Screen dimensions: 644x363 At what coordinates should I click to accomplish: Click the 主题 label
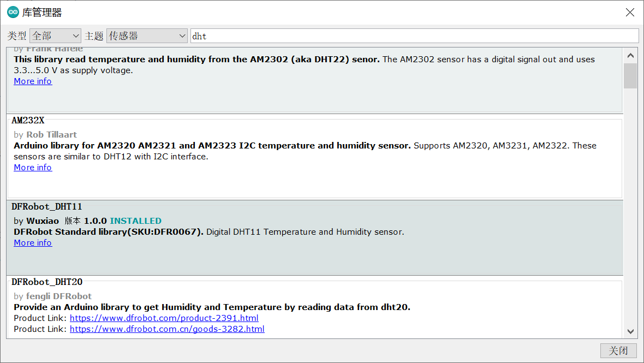(x=94, y=36)
